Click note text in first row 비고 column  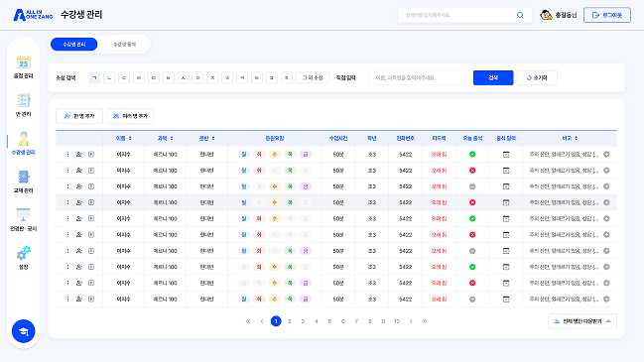pos(564,155)
